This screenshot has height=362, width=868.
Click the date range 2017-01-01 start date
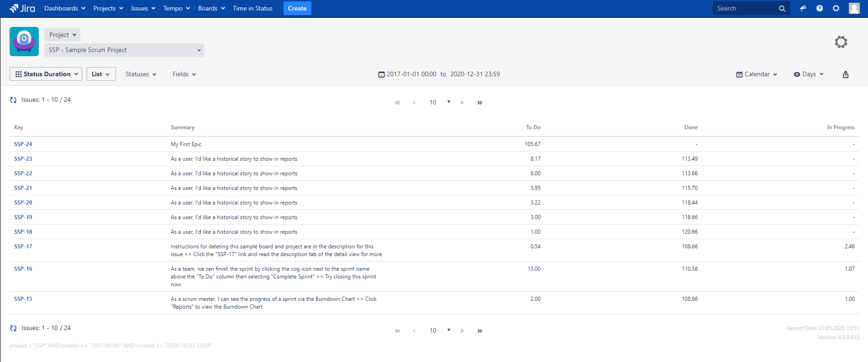coord(411,74)
